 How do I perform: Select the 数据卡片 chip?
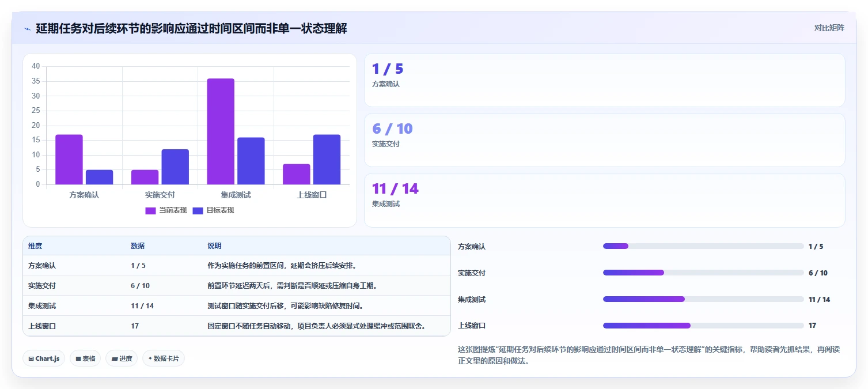click(164, 358)
